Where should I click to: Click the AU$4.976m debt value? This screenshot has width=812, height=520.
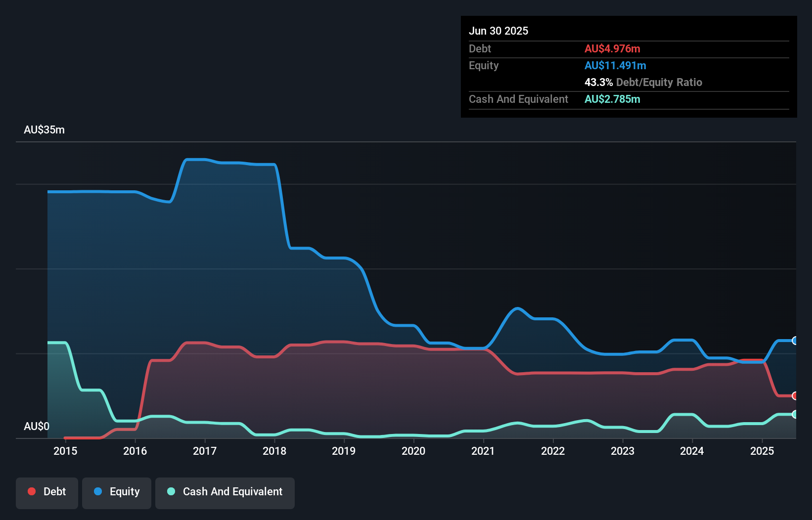tap(612, 48)
